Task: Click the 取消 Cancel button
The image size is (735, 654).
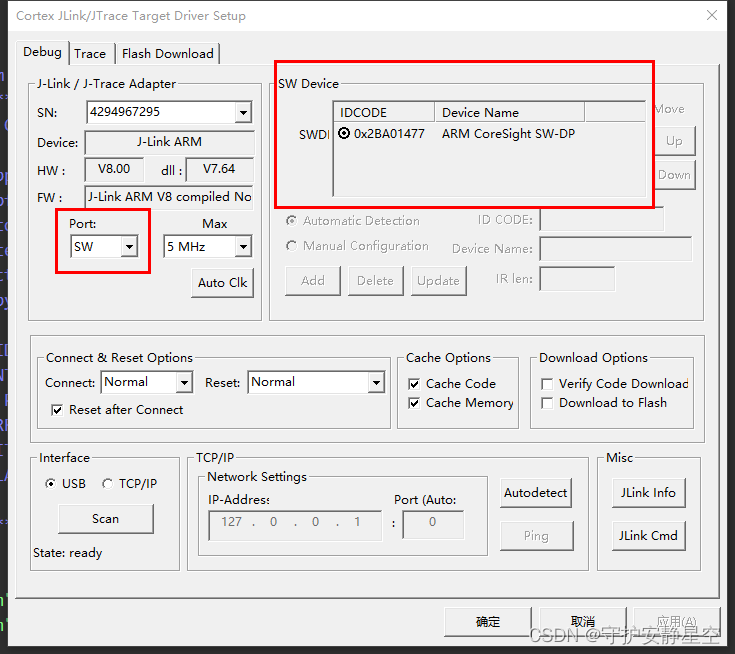Action: (x=583, y=622)
